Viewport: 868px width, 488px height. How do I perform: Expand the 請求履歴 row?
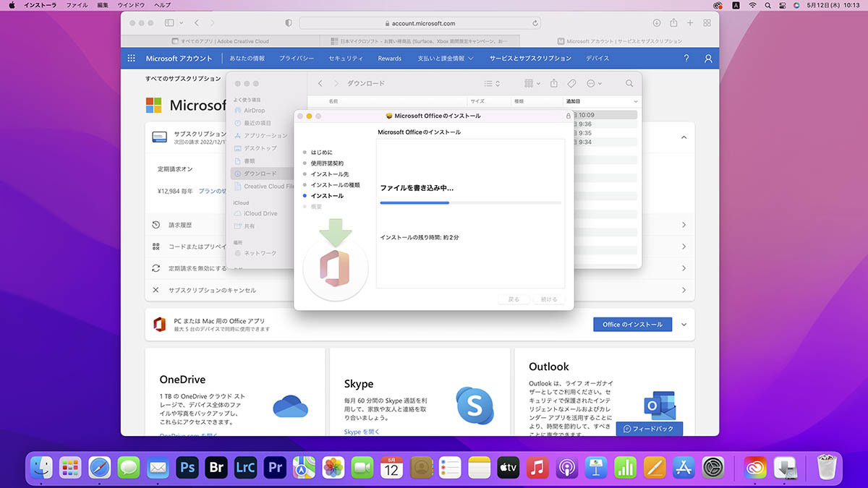click(x=420, y=225)
